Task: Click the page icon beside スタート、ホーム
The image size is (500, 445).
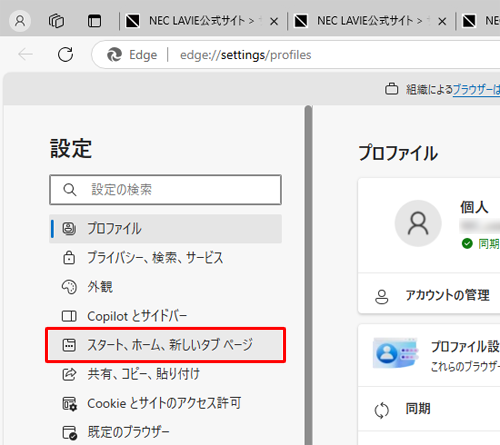Action: pos(69,345)
